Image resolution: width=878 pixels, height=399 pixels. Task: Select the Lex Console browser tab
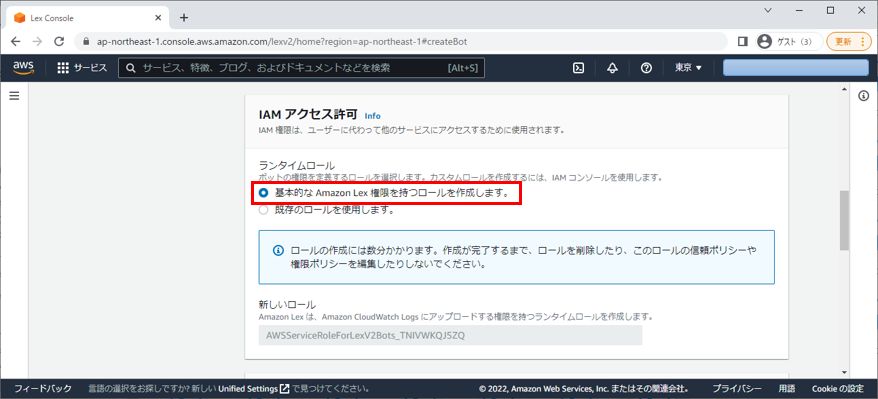click(88, 18)
